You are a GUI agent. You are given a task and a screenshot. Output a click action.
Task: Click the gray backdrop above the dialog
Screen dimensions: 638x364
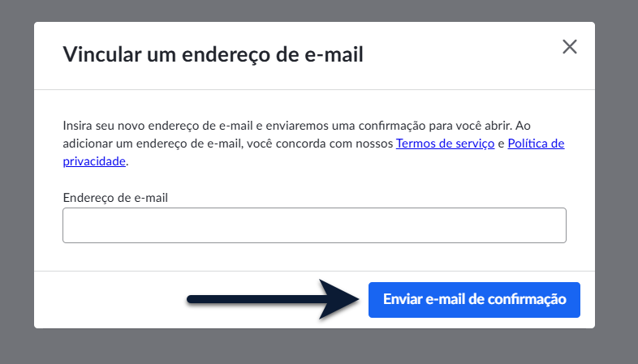(x=319, y=11)
